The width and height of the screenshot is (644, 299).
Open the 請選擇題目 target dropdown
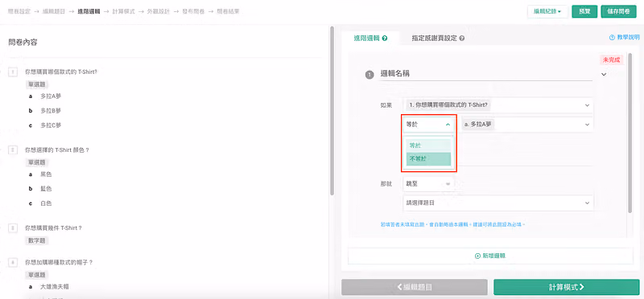[x=498, y=203]
